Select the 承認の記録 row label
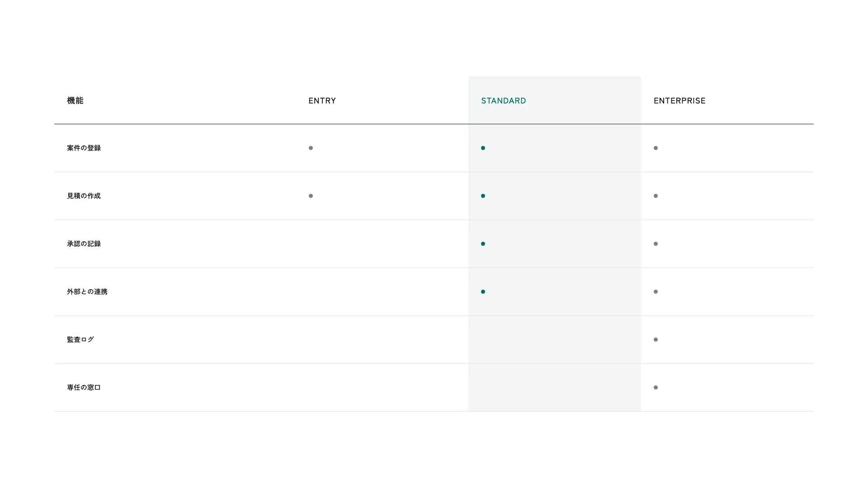This screenshot has width=868, height=488. 84,244
